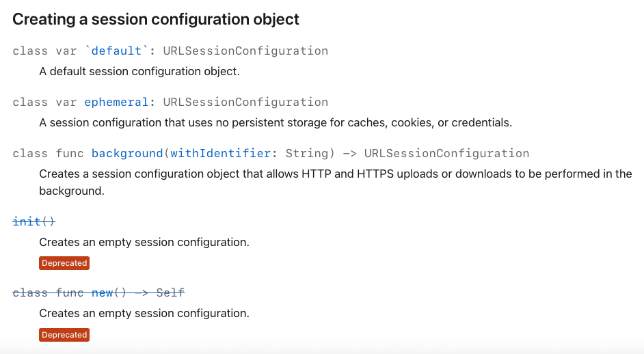
Task: Click the String parameter type
Action: (307, 153)
